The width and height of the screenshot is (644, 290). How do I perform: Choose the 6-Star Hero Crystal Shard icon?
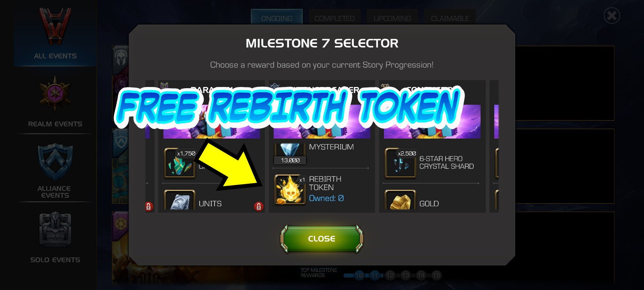tap(400, 163)
